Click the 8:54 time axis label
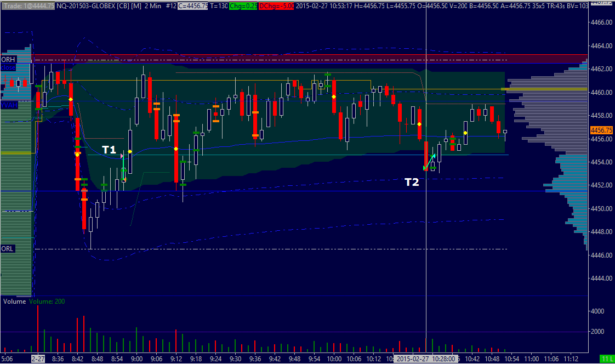Screen dimensions: 615x364 point(117,359)
